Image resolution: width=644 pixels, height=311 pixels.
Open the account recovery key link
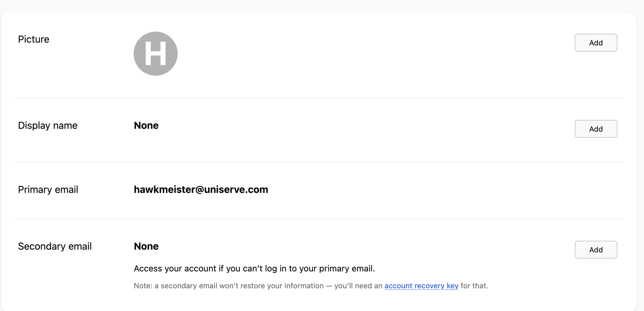421,286
